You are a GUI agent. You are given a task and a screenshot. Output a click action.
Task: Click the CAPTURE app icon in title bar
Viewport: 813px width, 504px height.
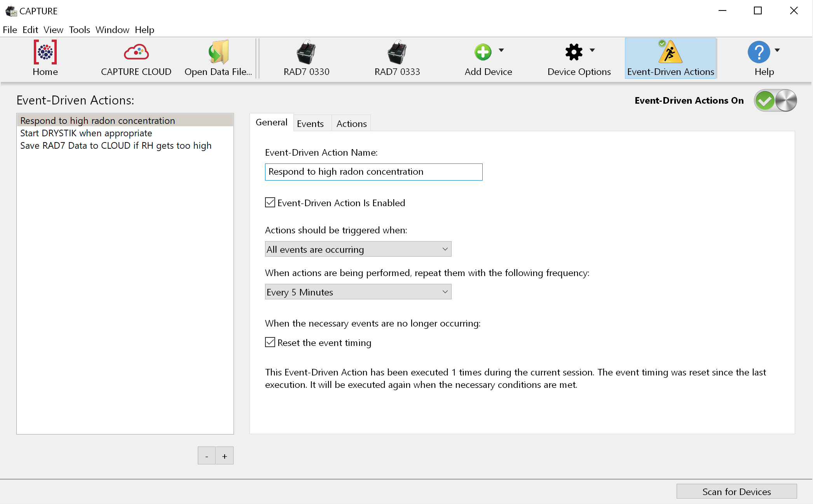11,11
